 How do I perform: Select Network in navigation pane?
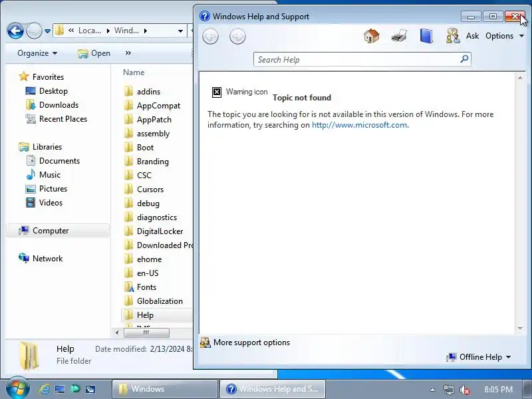point(41,259)
